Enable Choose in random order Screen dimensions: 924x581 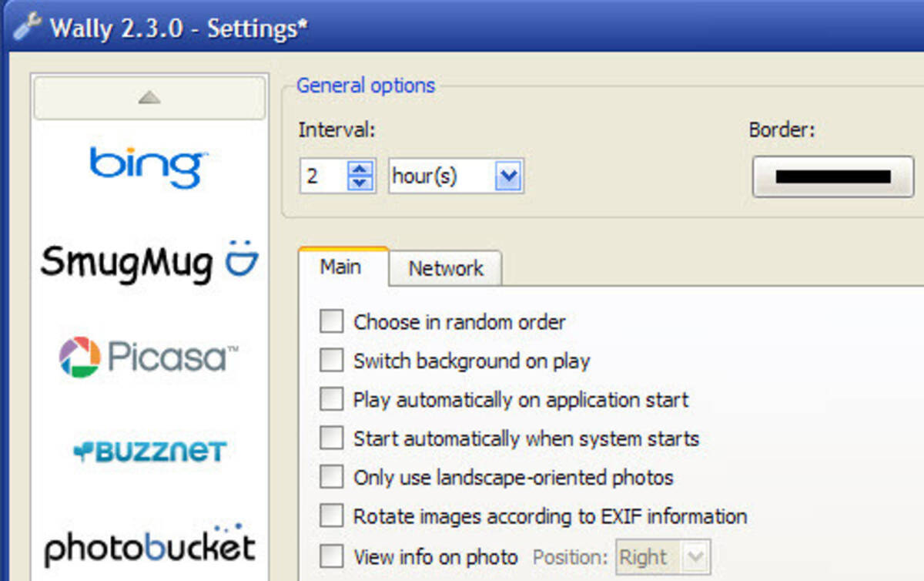(331, 321)
